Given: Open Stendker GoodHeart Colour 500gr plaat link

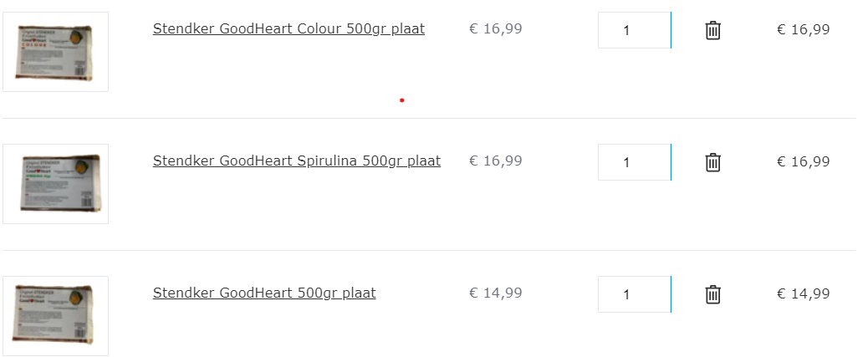Looking at the screenshot, I should (x=288, y=29).
